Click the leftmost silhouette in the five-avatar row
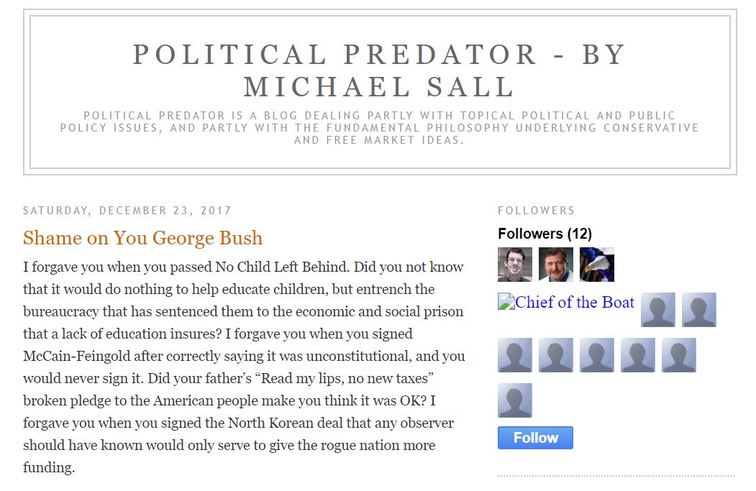The width and height of the screenshot is (756, 491). (x=515, y=355)
